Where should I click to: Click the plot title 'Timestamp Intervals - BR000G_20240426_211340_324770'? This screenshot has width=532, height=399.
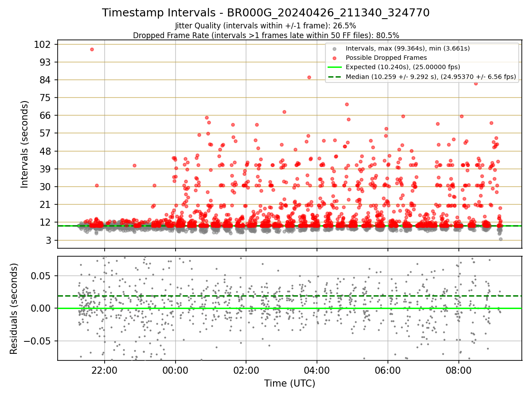pyautogui.click(x=266, y=13)
